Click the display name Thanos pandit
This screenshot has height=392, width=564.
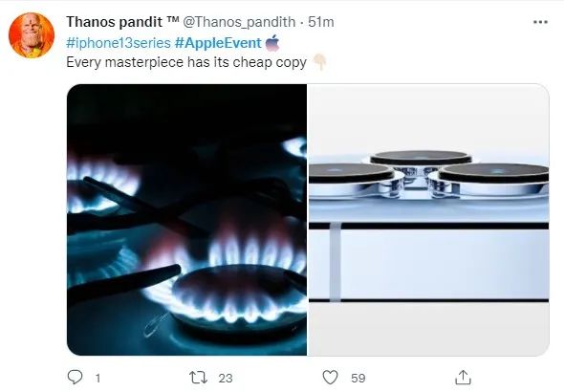click(x=115, y=22)
